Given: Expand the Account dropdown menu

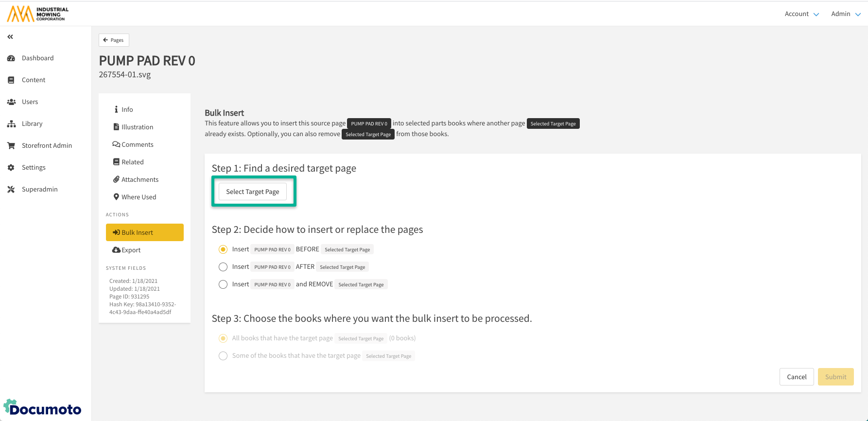Looking at the screenshot, I should (801, 14).
